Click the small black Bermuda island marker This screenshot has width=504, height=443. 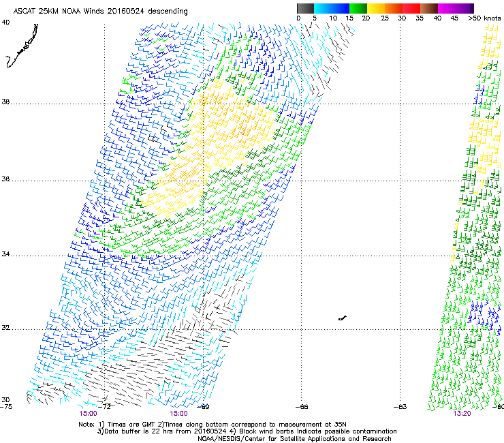[x=343, y=318]
